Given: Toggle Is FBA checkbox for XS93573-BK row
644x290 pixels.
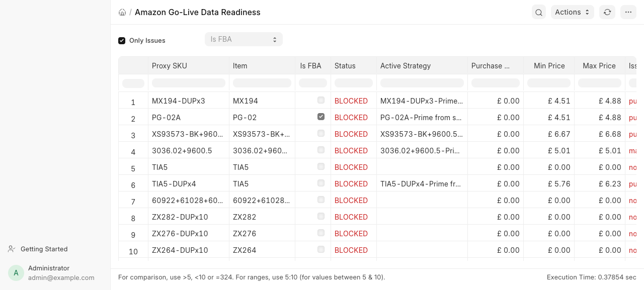Looking at the screenshot, I should 321,133.
